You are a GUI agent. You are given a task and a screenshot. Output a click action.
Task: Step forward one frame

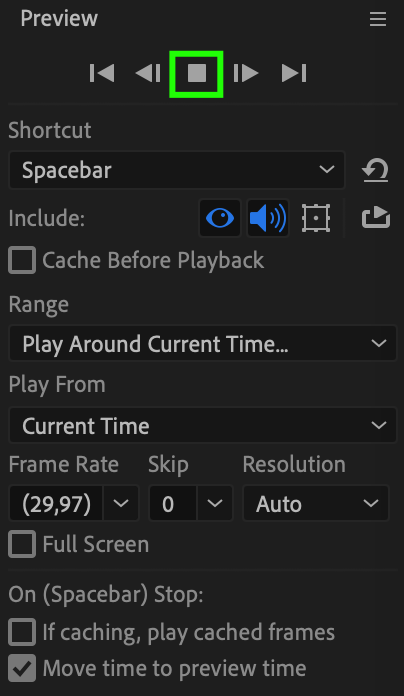[x=246, y=73]
